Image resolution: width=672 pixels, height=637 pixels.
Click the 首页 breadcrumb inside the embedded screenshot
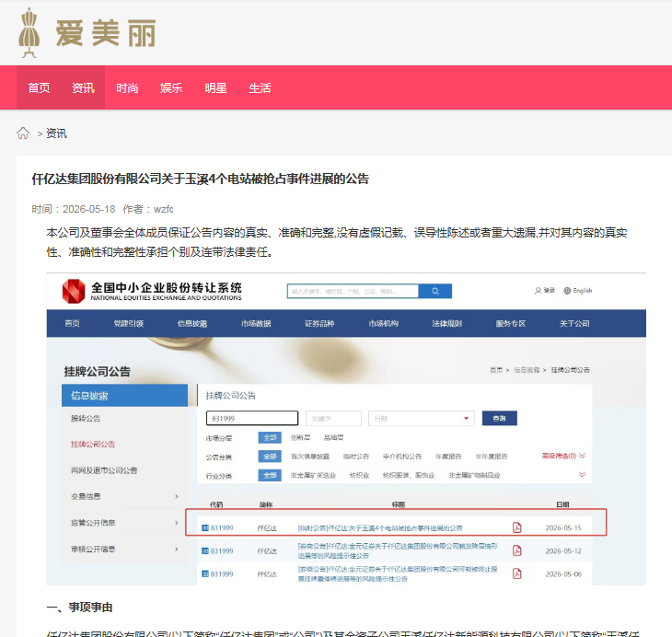click(x=496, y=370)
